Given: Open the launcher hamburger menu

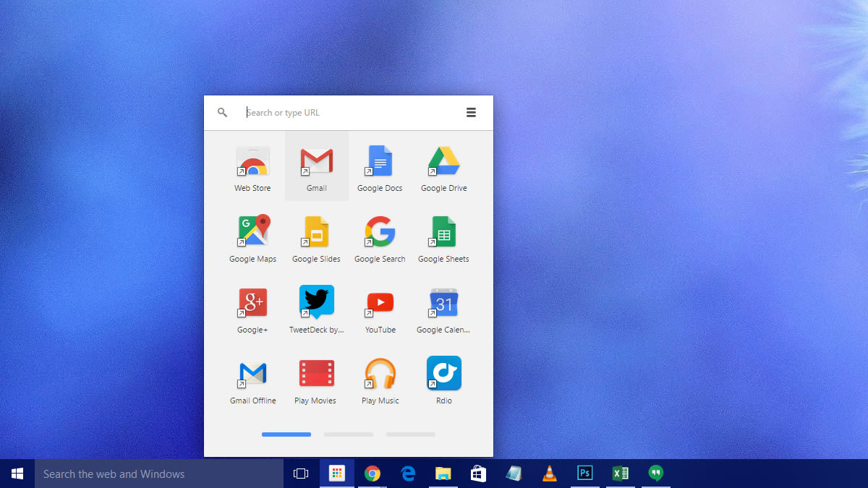Looking at the screenshot, I should click(x=471, y=112).
